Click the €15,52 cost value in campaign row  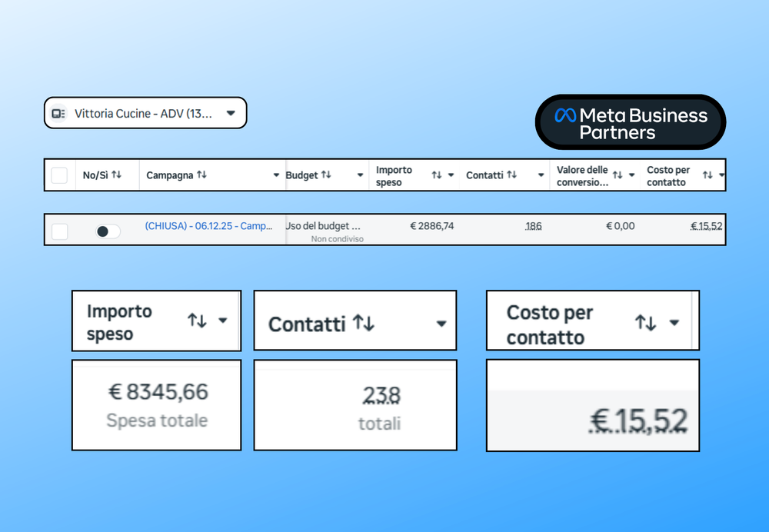coord(706,226)
